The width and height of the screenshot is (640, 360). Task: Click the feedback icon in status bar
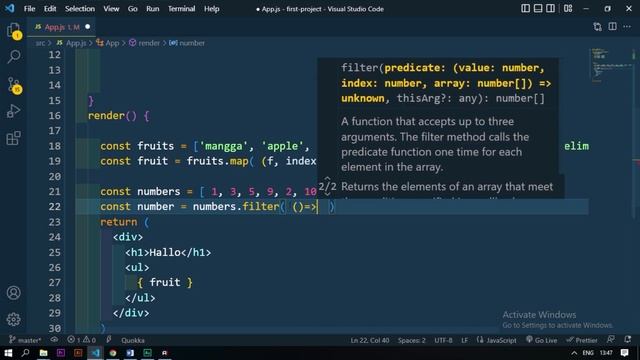(611, 340)
